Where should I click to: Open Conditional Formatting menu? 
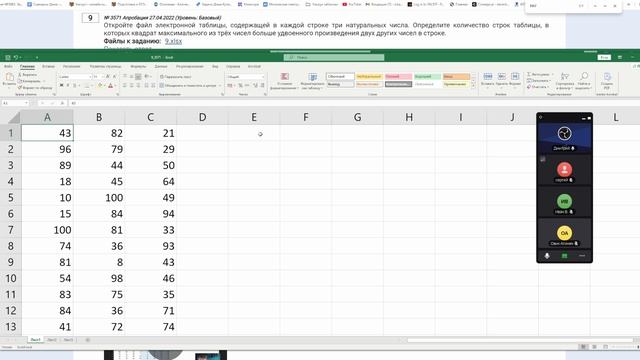pyautogui.click(x=284, y=81)
